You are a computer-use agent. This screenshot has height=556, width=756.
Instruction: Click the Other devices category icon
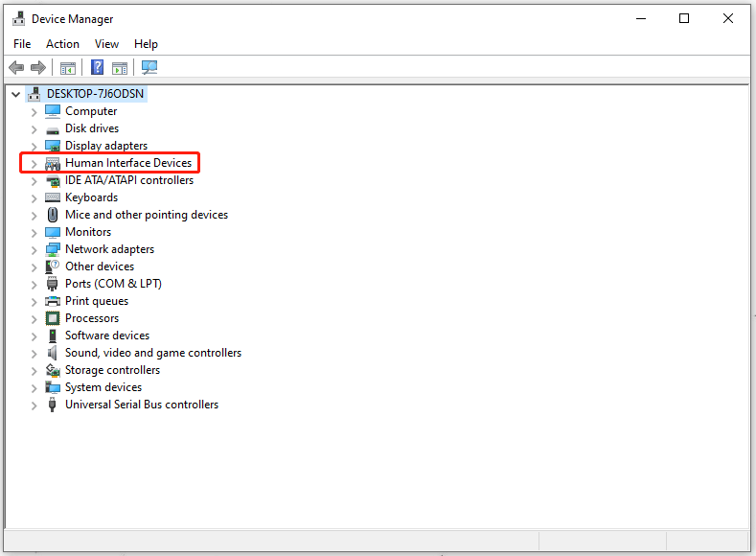pos(53,266)
